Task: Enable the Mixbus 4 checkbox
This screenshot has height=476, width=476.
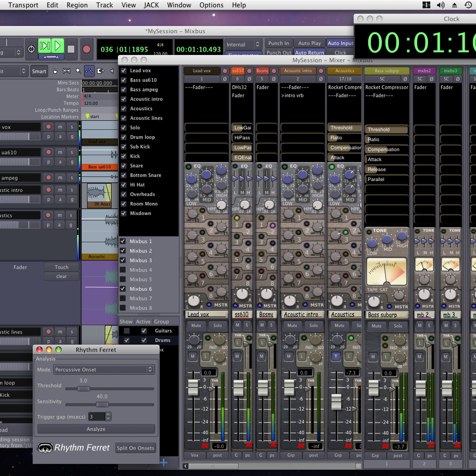Action: click(123, 270)
